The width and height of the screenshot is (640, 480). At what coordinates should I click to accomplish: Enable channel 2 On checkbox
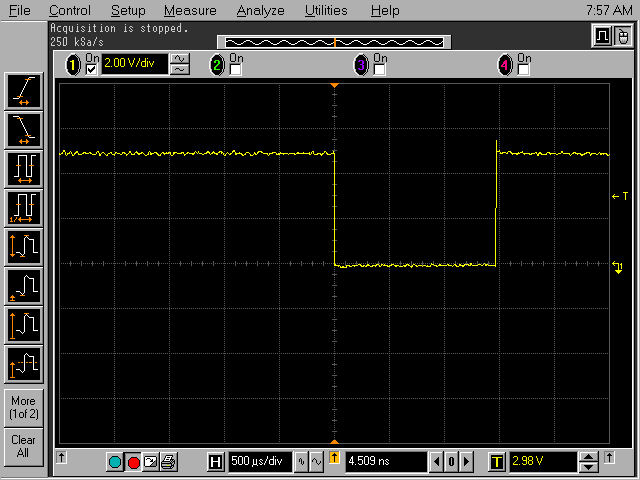click(235, 69)
